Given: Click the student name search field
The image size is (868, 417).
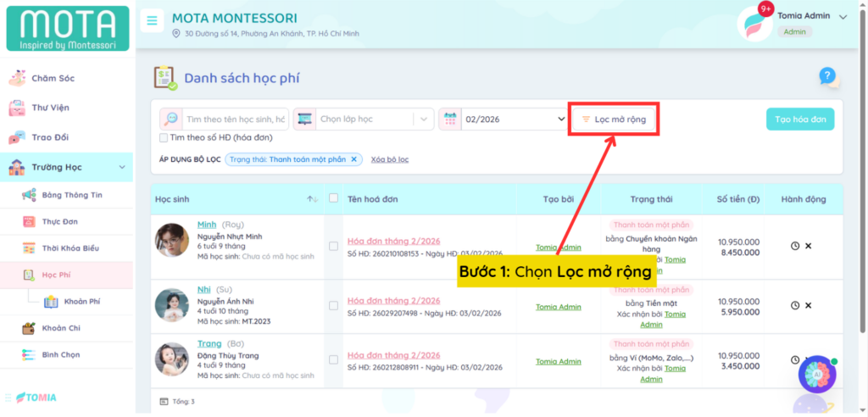Looking at the screenshot, I should pos(235,120).
